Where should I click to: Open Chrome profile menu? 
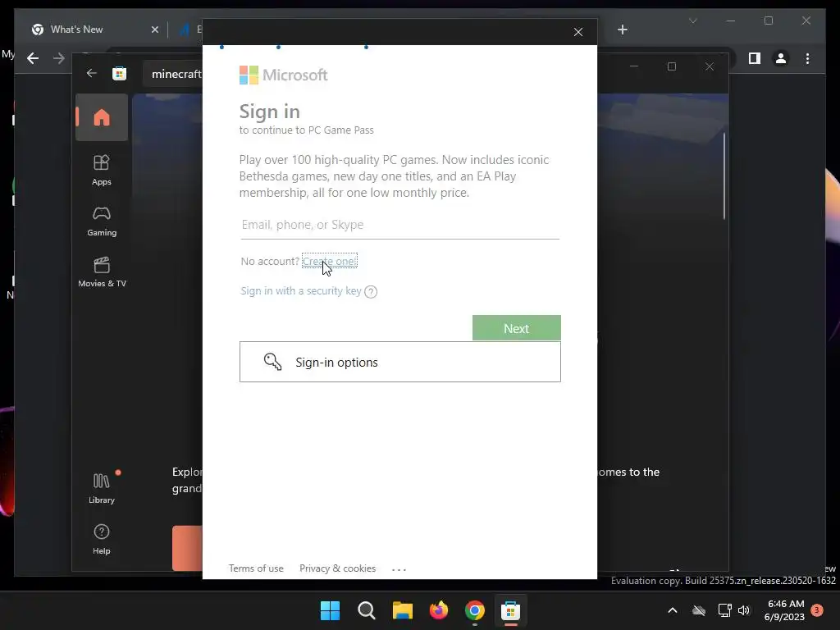[781, 58]
